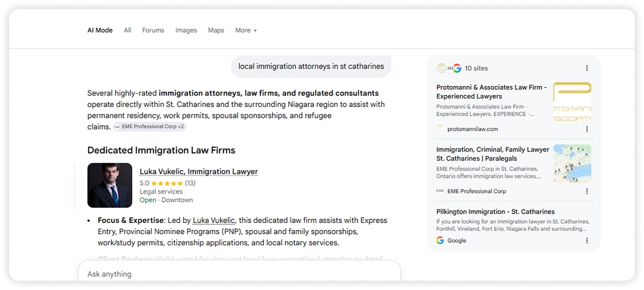The image size is (644, 290).
Task: Open Protomanni & Associates Law Firm result
Action: coord(491,92)
